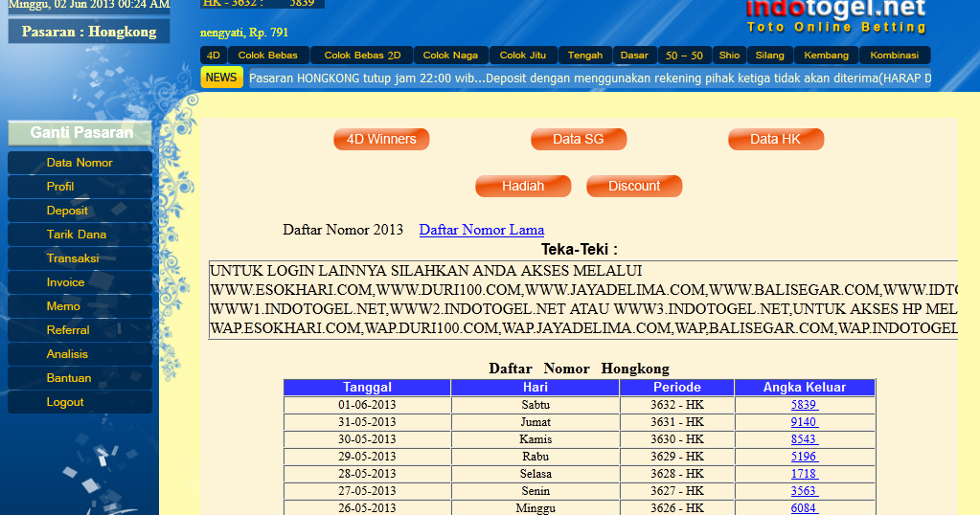Open the 4D betting tab
The image size is (980, 515).
[x=214, y=56]
